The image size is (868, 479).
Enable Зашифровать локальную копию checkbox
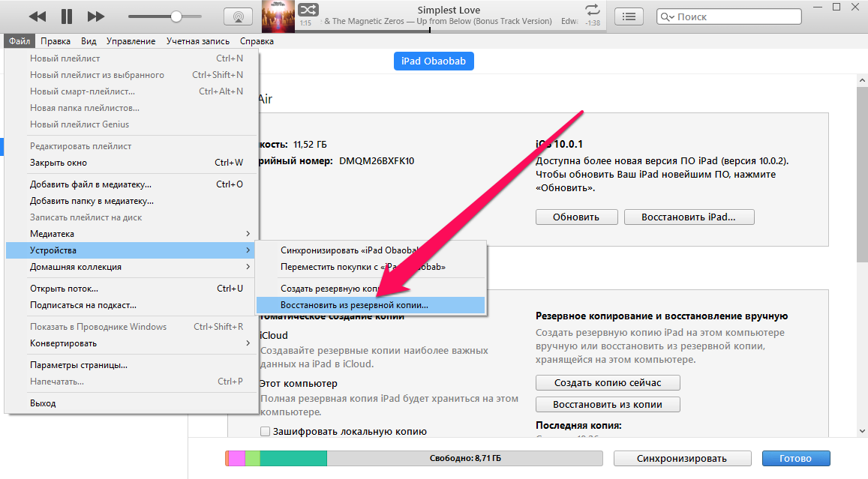pyautogui.click(x=265, y=432)
